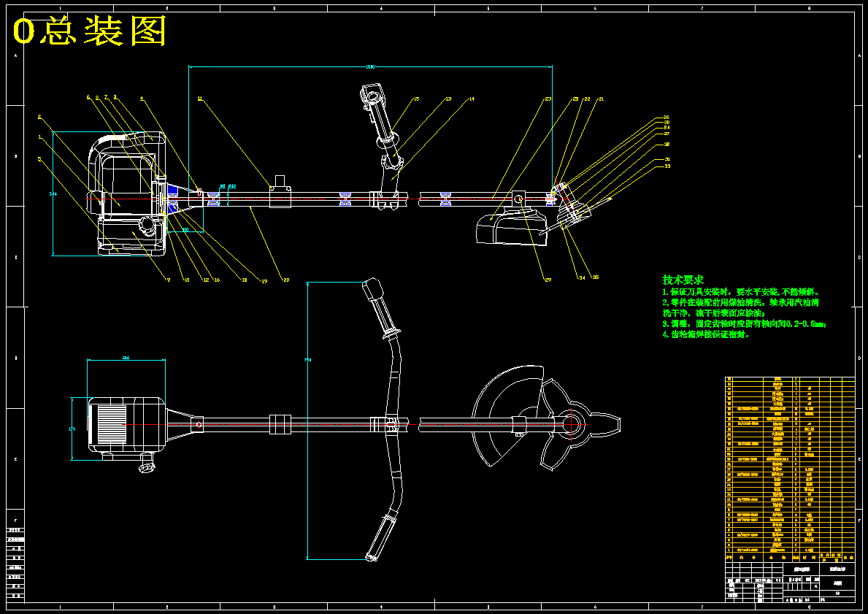This screenshot has width=868, height=614.
Task: Click part callout number 9
Action: (169, 280)
